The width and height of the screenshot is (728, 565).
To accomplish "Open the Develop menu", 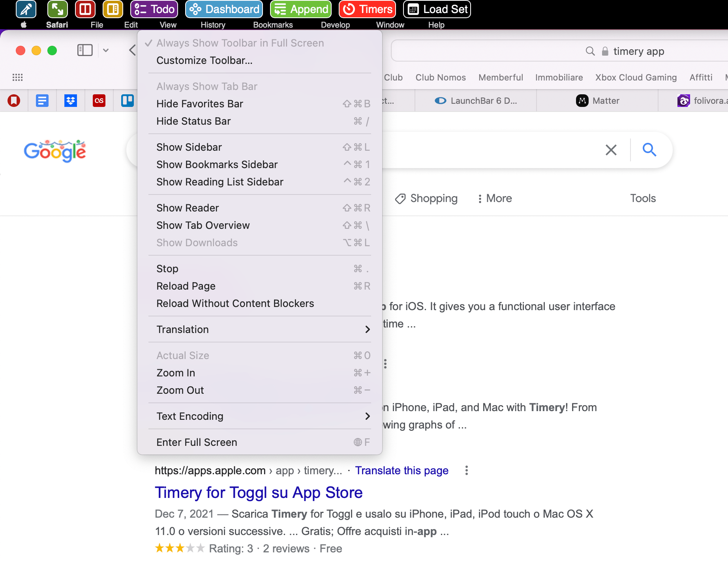I will click(x=335, y=25).
